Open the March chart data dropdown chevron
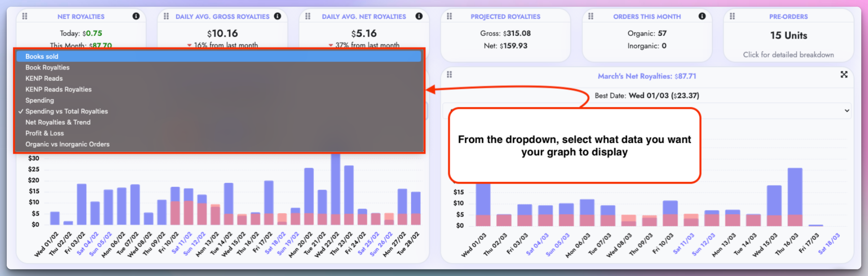The width and height of the screenshot is (868, 276). [847, 111]
